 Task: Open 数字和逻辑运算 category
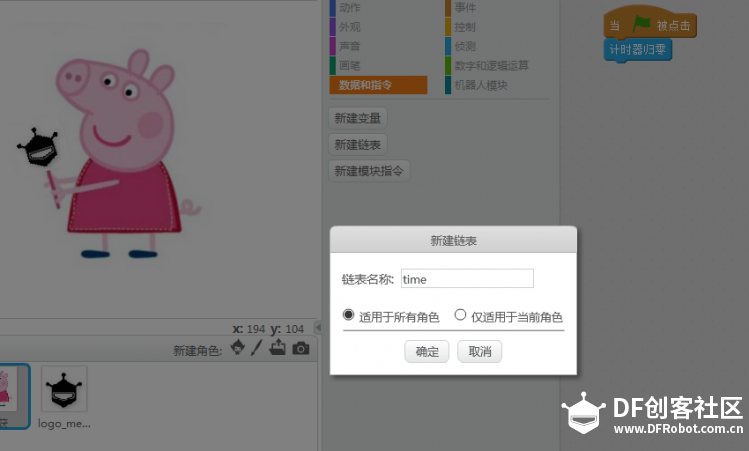[491, 65]
